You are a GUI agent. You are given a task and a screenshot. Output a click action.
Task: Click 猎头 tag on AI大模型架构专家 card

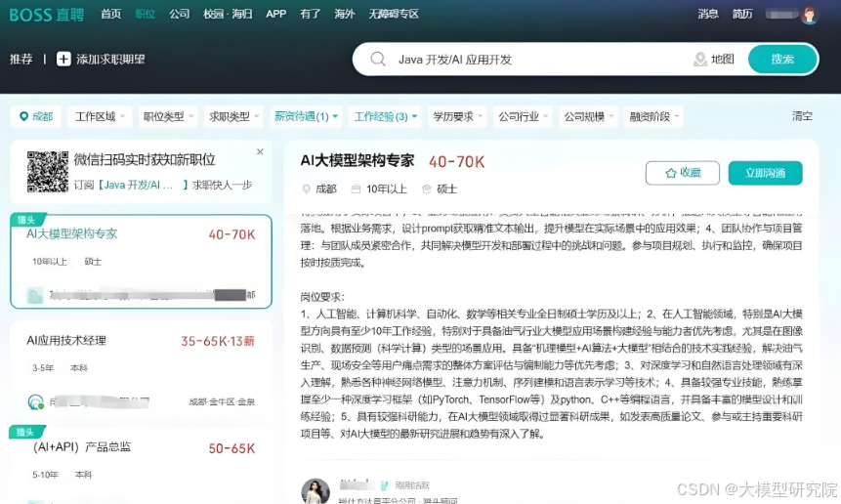[26, 220]
